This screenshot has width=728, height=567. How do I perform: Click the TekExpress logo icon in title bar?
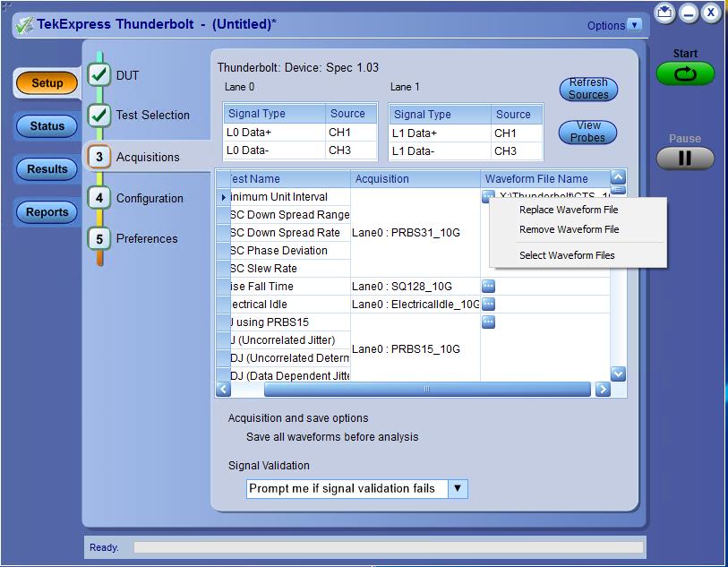24,25
